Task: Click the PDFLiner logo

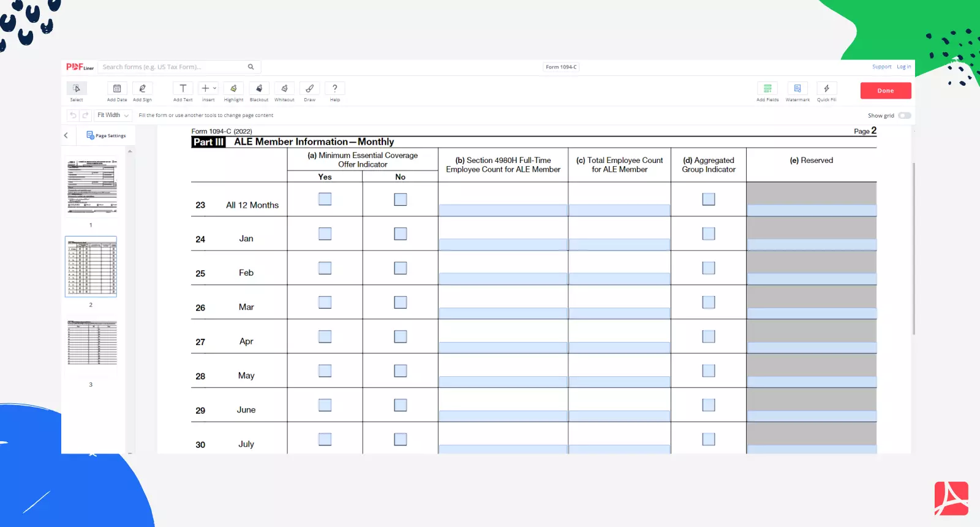Action: pyautogui.click(x=80, y=67)
